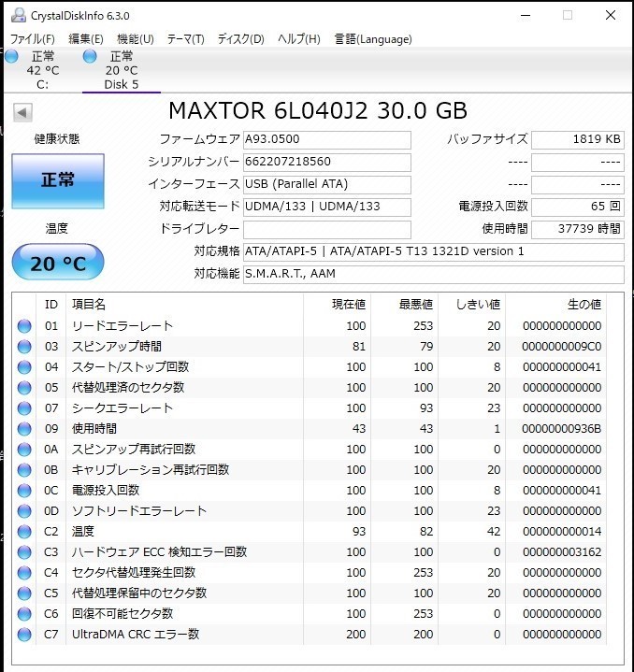Click status orb of 代替処理保留中のセクタ数 row

click(24, 593)
